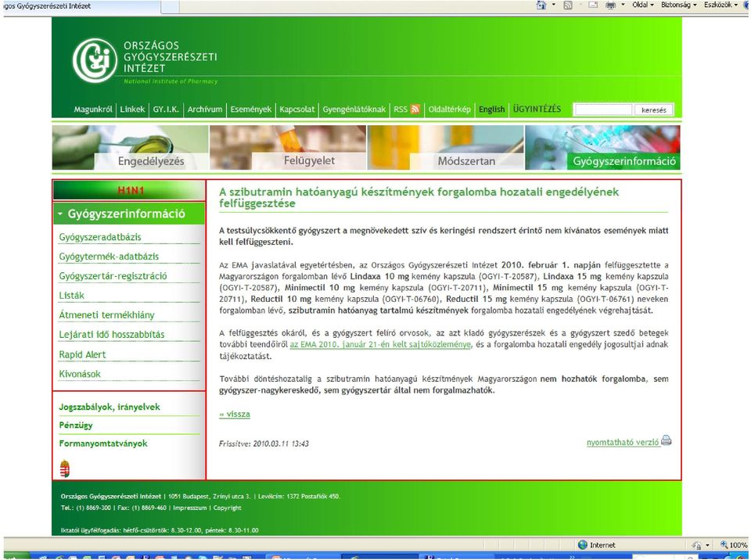Open the Impresszum footer link
Viewport: 751px width, 560px height.
pyautogui.click(x=189, y=508)
